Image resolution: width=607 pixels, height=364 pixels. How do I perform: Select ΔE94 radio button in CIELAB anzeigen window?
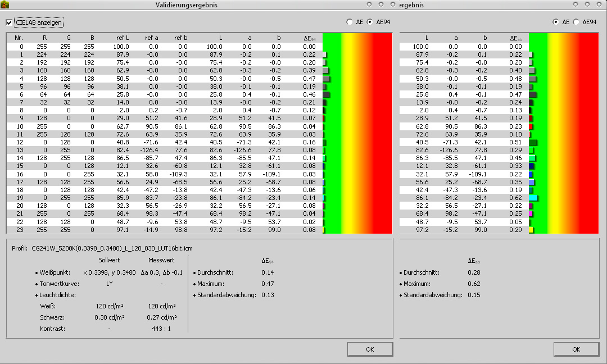[369, 22]
